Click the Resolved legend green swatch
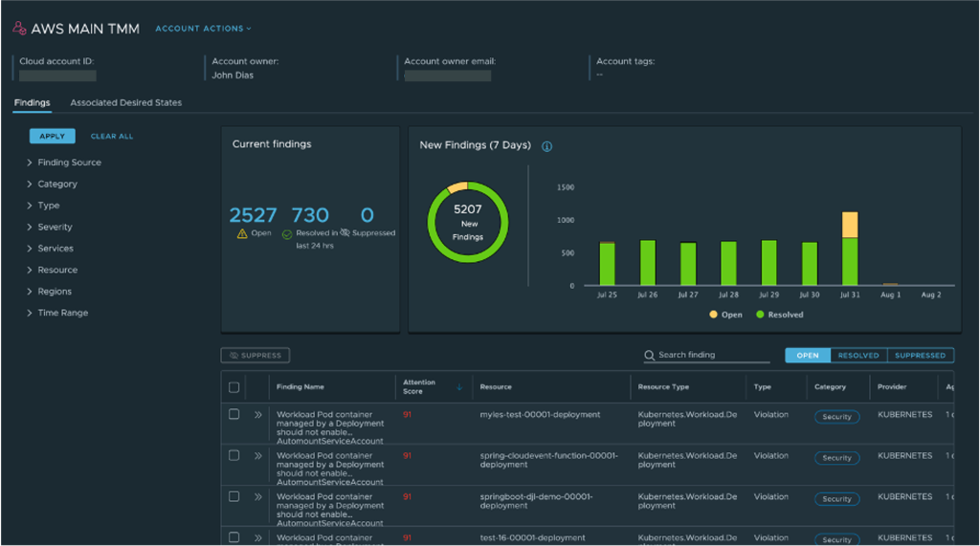Viewport: 980px width, 546px height. coord(760,315)
